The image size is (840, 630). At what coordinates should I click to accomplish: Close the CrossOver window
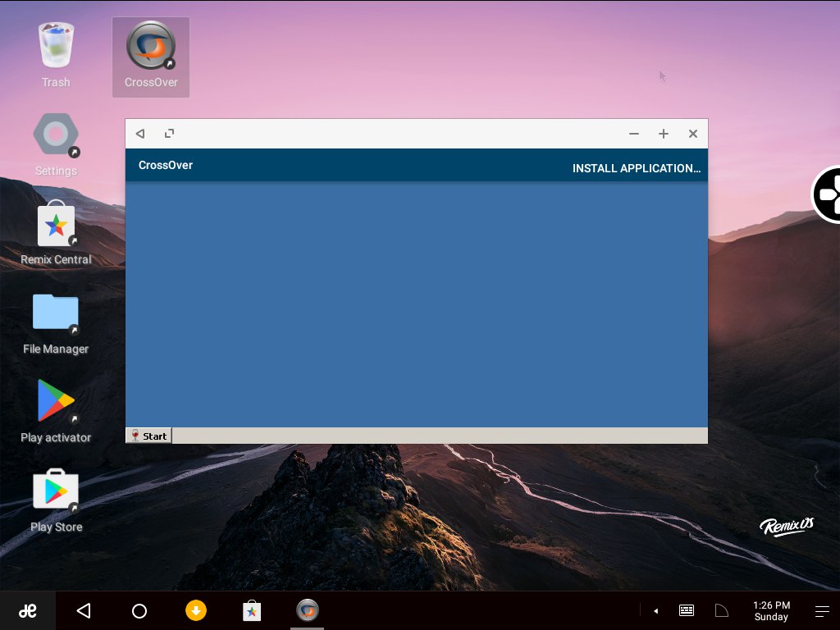(692, 134)
